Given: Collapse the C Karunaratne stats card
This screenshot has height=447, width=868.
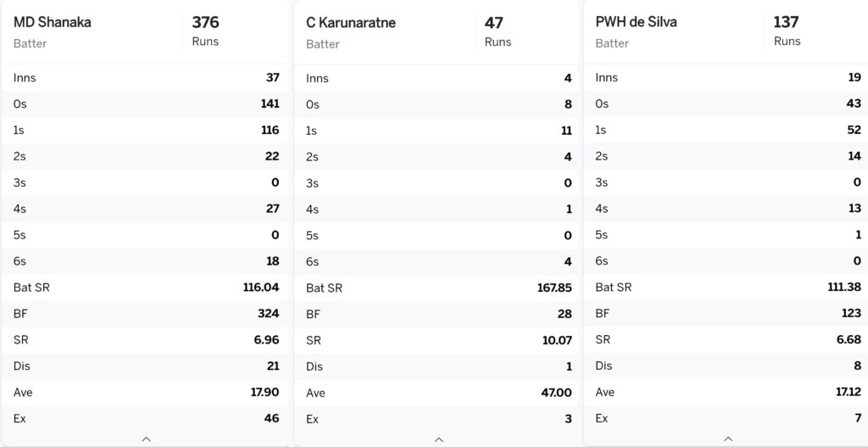Looking at the screenshot, I should tap(439, 440).
